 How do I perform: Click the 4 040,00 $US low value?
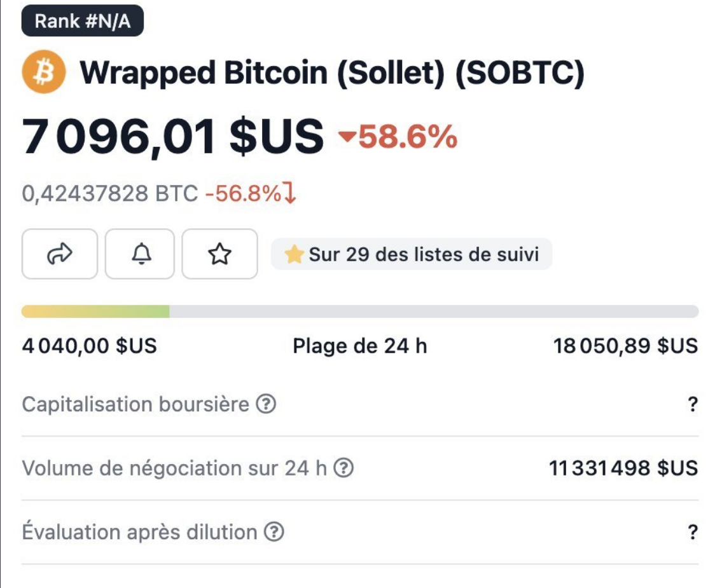(x=89, y=346)
